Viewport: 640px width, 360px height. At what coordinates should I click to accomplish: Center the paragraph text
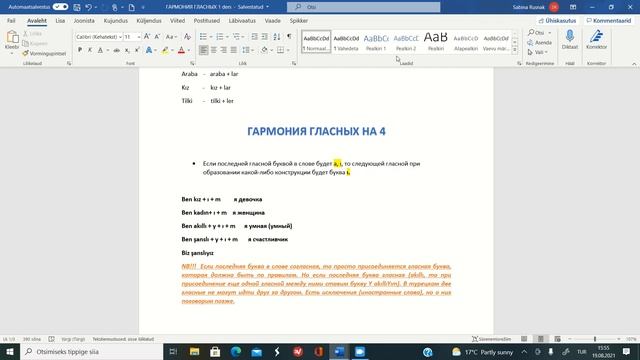[x=213, y=50]
